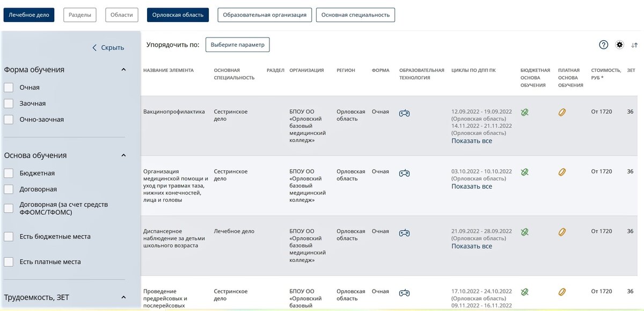Click the gold paid basis coin for Вакцинопрофилактика
This screenshot has width=644, height=311.
point(562,112)
